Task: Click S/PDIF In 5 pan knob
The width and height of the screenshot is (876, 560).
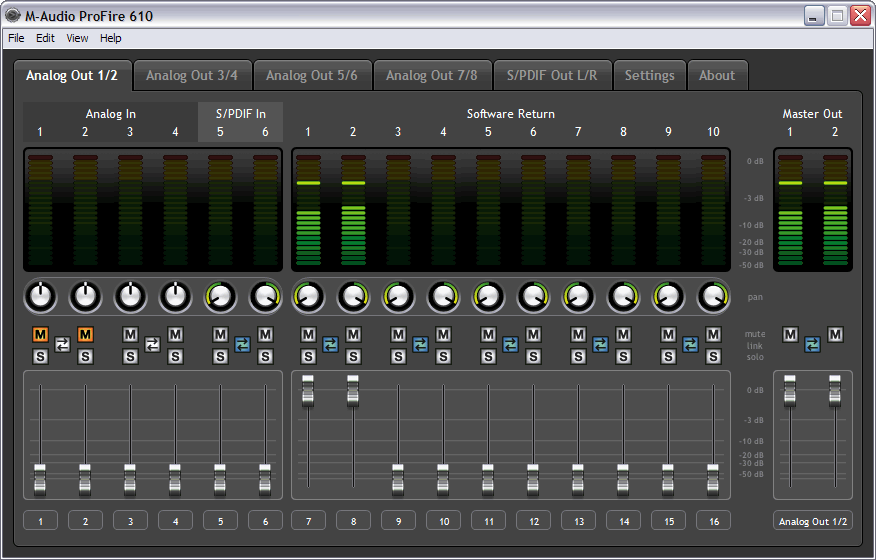Action: pyautogui.click(x=220, y=297)
